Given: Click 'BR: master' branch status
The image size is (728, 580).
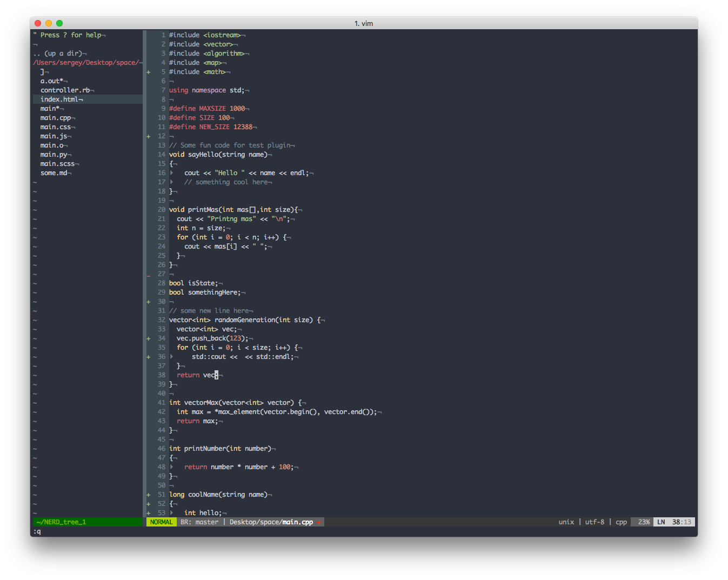Looking at the screenshot, I should tap(199, 522).
